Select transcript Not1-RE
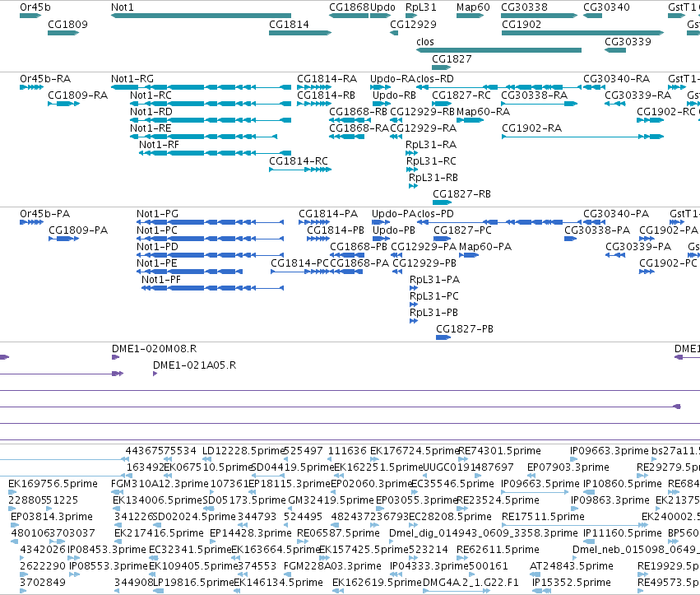The height and width of the screenshot is (595, 700). [x=151, y=128]
